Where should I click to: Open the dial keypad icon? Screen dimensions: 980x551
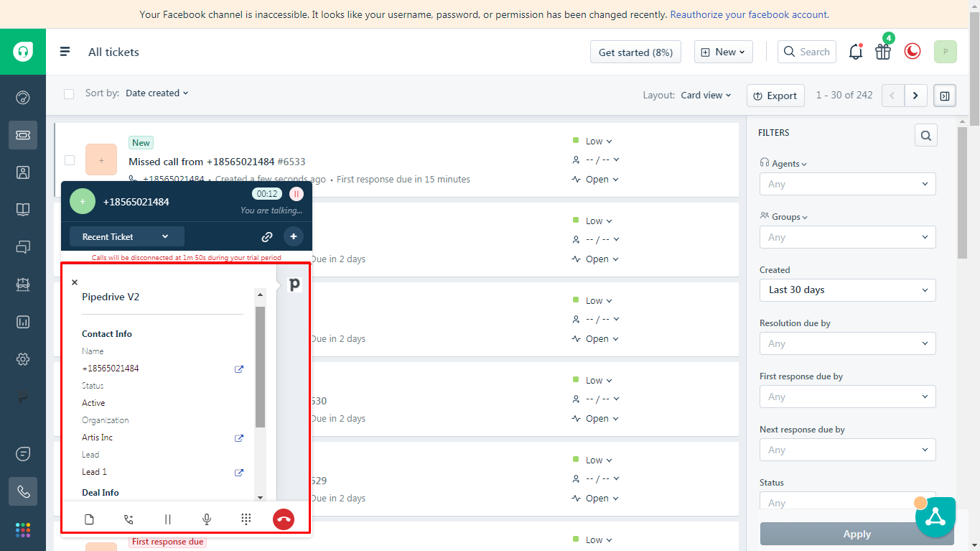click(x=246, y=519)
